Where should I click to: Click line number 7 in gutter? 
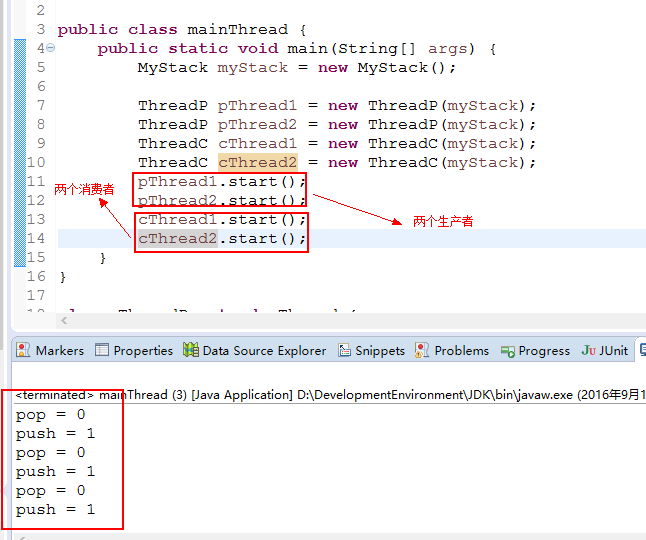pos(40,105)
